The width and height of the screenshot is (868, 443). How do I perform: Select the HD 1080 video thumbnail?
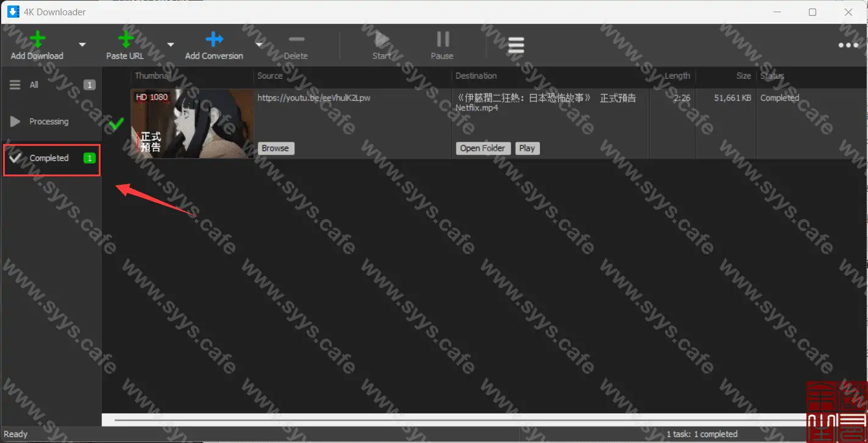pyautogui.click(x=192, y=124)
